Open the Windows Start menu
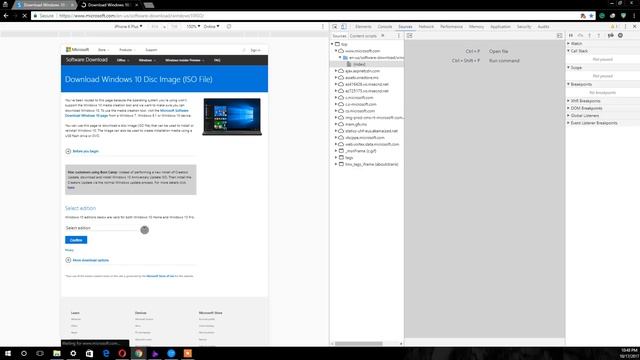Viewport: 640px width, 360px height. pyautogui.click(x=7, y=353)
